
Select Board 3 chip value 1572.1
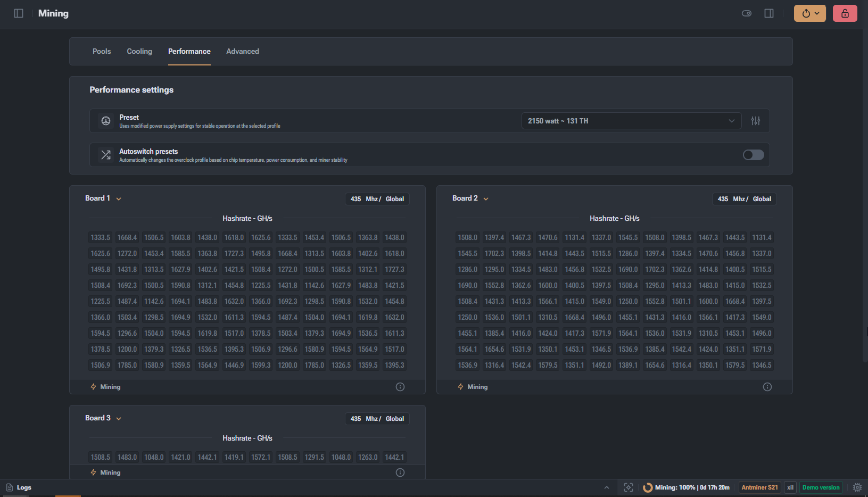click(261, 457)
